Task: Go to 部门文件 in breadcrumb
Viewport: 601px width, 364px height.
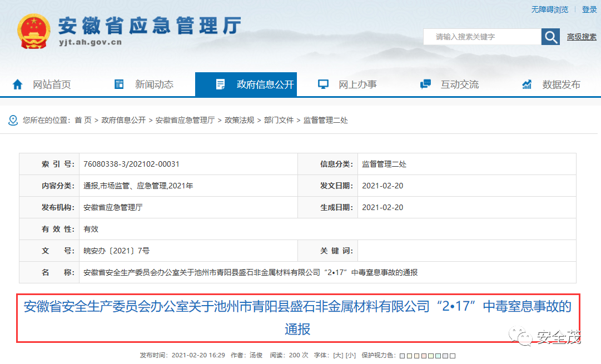Action: pyautogui.click(x=279, y=120)
